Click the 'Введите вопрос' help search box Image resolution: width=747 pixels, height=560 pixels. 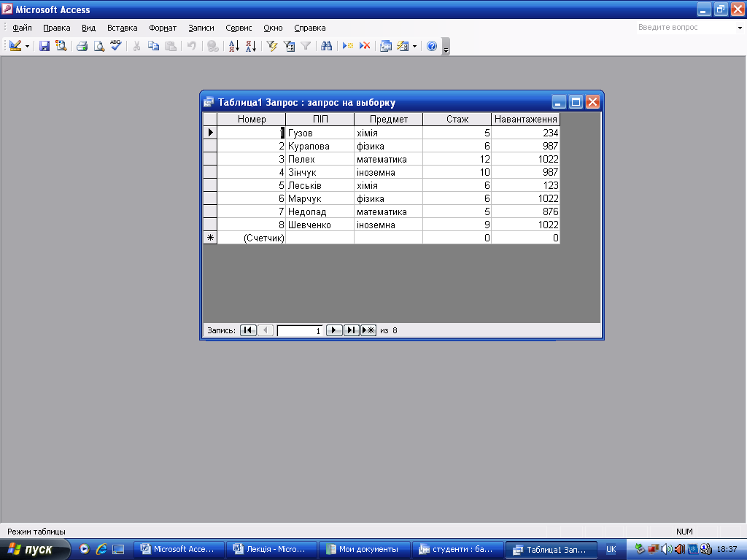pos(685,28)
